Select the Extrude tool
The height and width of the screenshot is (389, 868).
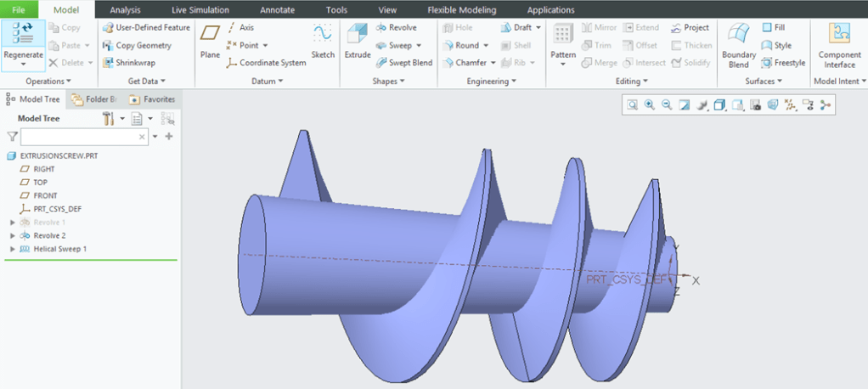[357, 41]
